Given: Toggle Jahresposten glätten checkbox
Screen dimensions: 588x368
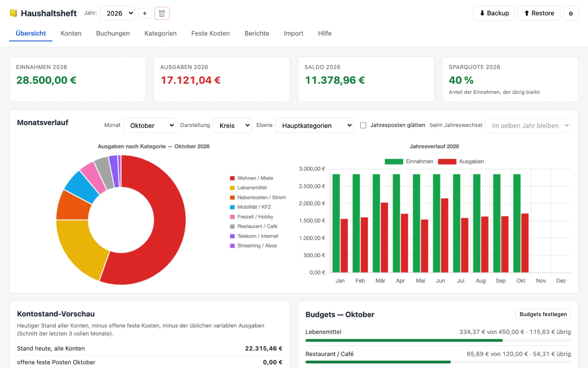Looking at the screenshot, I should tap(363, 125).
